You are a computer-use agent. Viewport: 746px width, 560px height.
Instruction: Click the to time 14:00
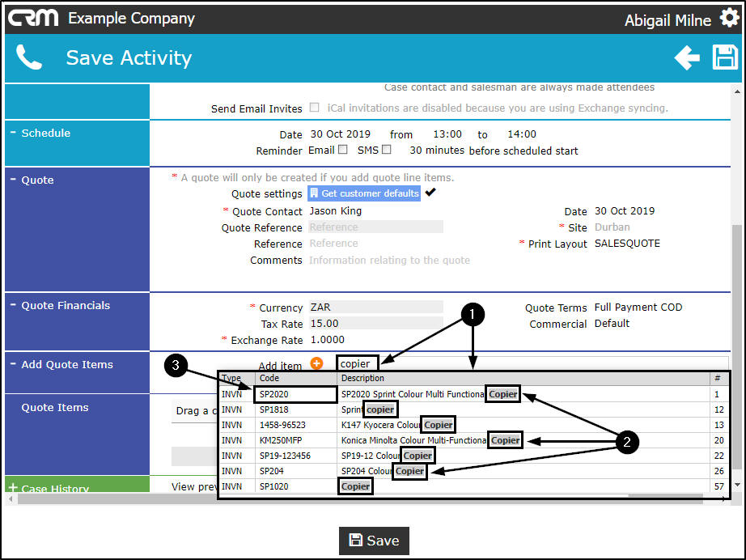(521, 134)
